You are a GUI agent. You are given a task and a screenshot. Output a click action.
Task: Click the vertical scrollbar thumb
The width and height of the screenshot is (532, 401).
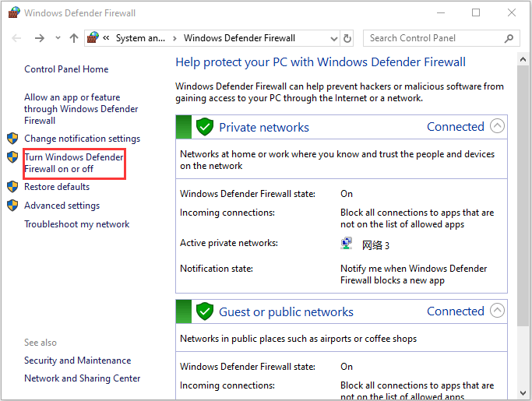[523, 195]
